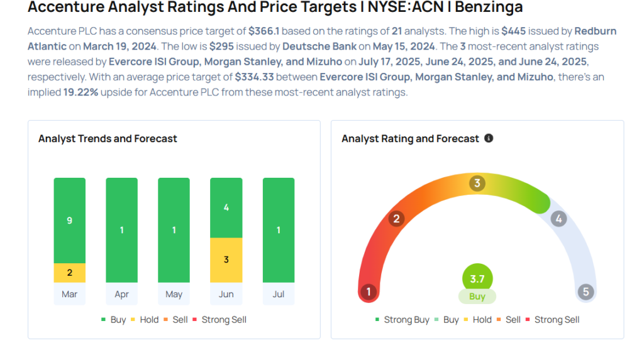The width and height of the screenshot is (644, 355).
Task: Toggle the Hold legend in the trends chart
Action: tap(145, 320)
